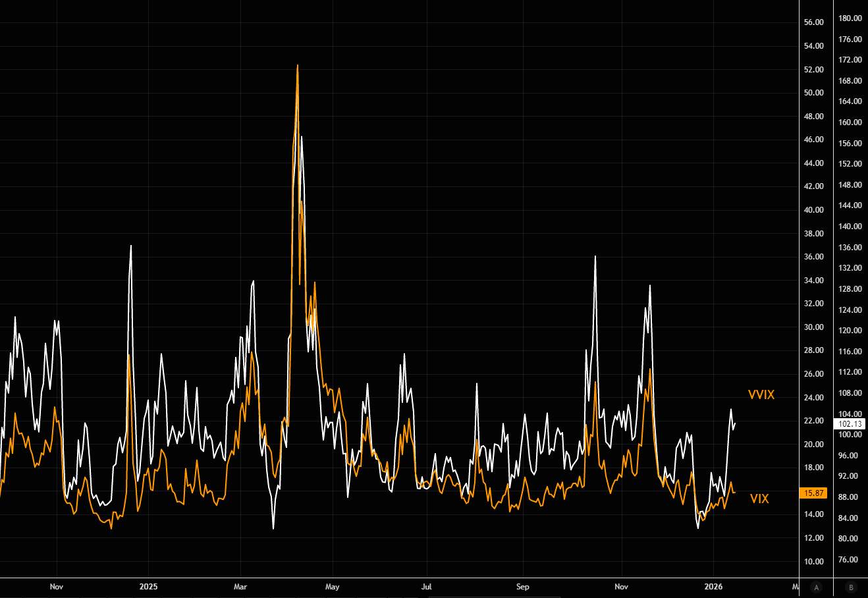868x598 pixels.
Task: Click the Mar label on time axis
Action: coord(240,587)
